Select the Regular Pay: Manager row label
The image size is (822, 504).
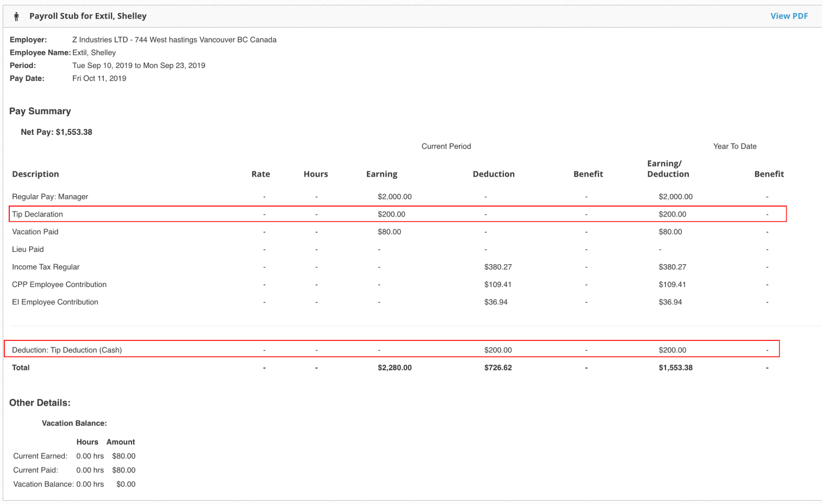coord(50,197)
